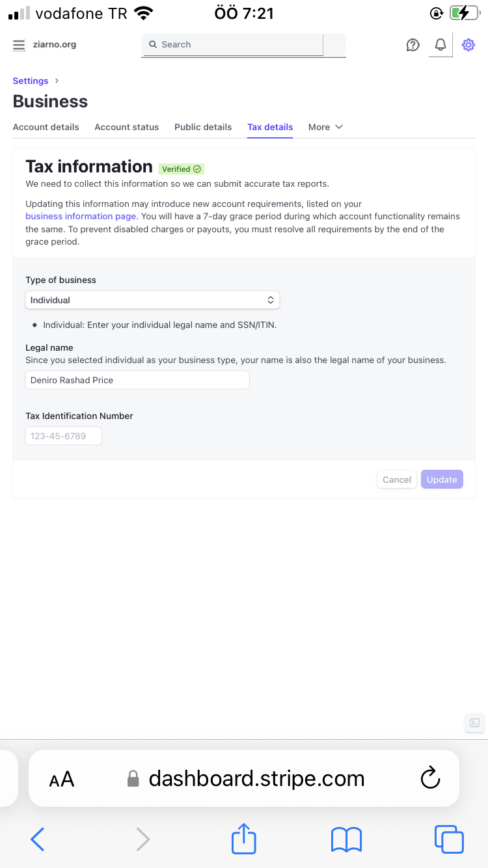This screenshot has width=488, height=868.
Task: Open the settings gear icon
Action: pyautogui.click(x=468, y=45)
